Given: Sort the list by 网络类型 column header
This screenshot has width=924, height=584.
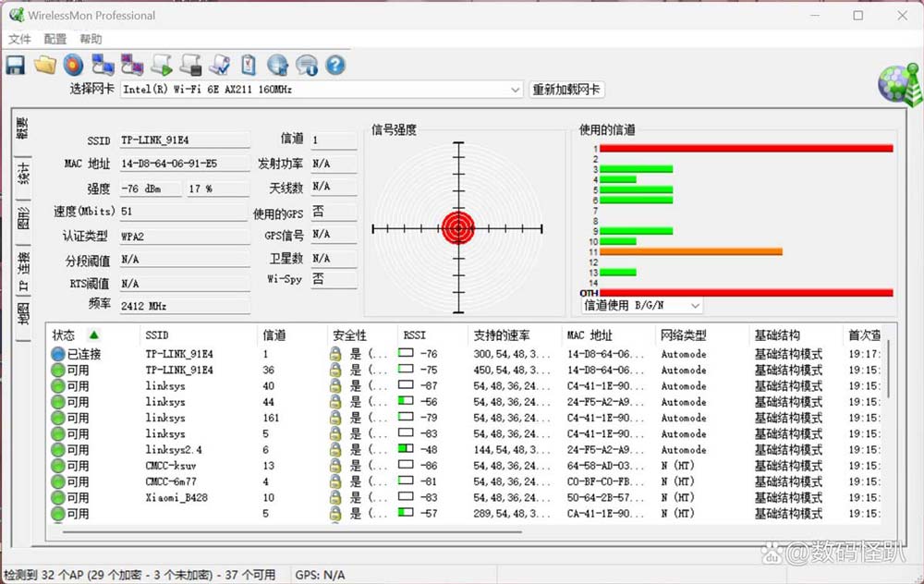Looking at the screenshot, I should pos(683,335).
